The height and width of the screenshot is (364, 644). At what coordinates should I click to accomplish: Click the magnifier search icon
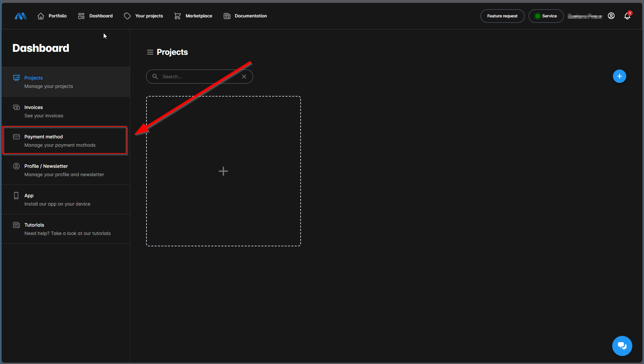coord(155,77)
